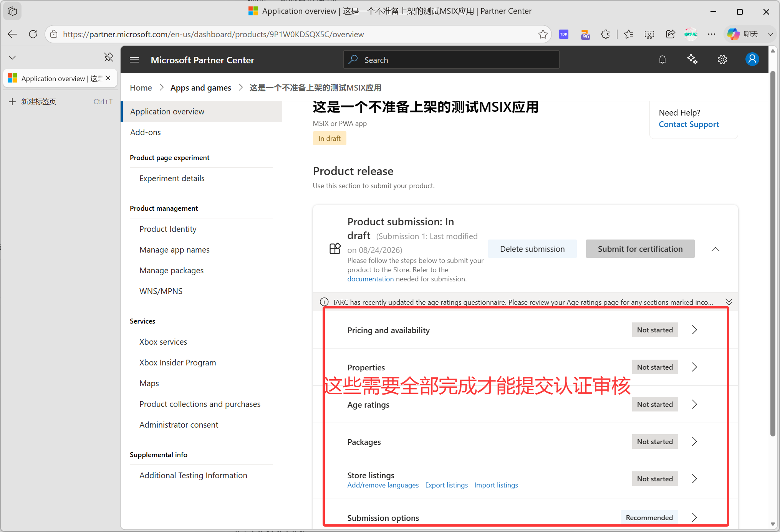780x532 pixels.
Task: Open the account profile avatar
Action: coord(752,59)
